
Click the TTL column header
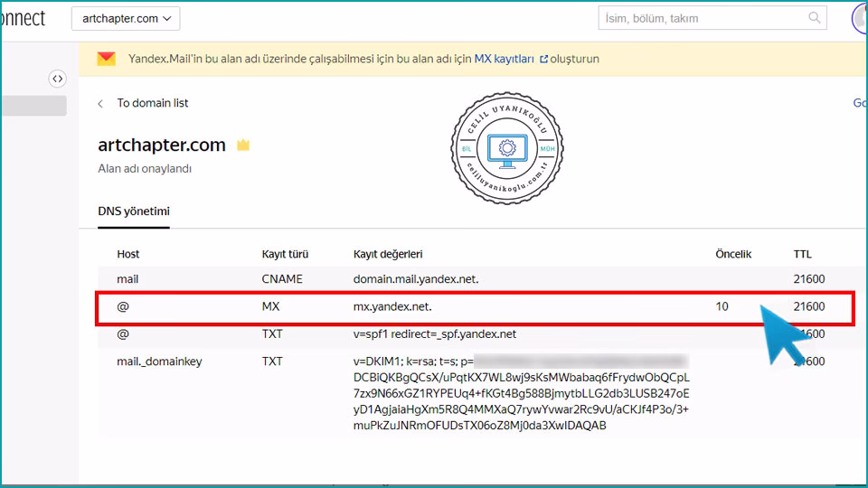click(x=802, y=254)
